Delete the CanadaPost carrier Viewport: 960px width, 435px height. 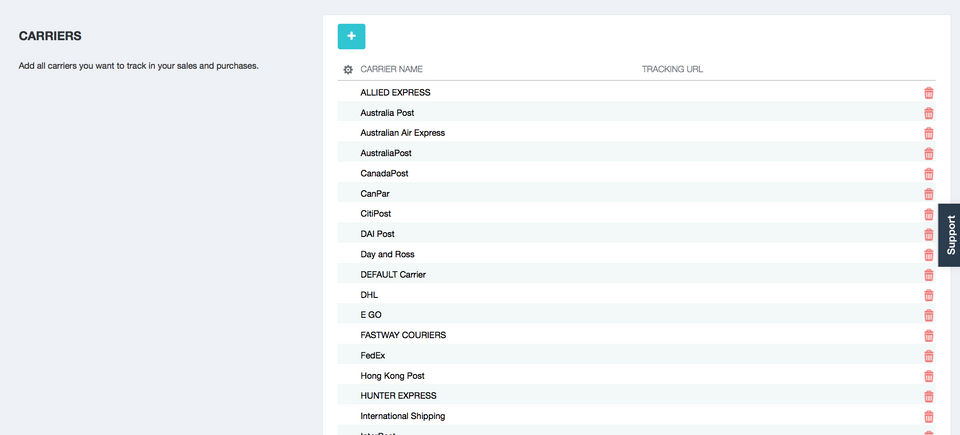[x=929, y=173]
